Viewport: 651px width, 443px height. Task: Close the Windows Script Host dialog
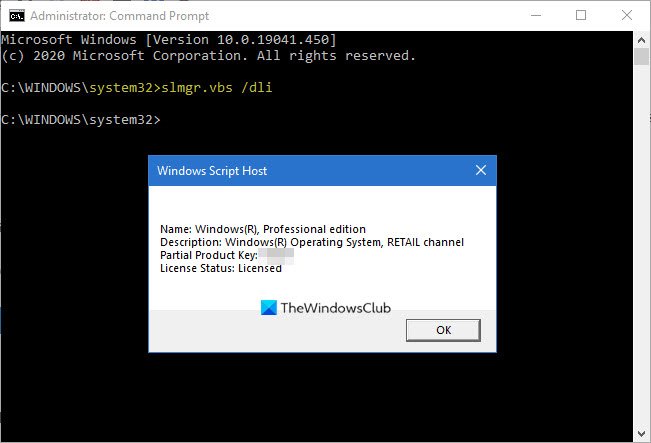pyautogui.click(x=481, y=170)
